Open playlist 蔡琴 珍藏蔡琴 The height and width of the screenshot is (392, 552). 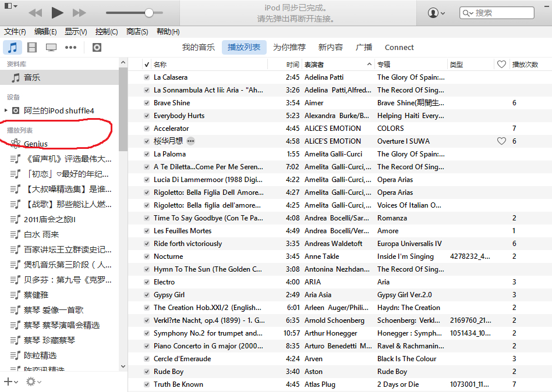49,340
